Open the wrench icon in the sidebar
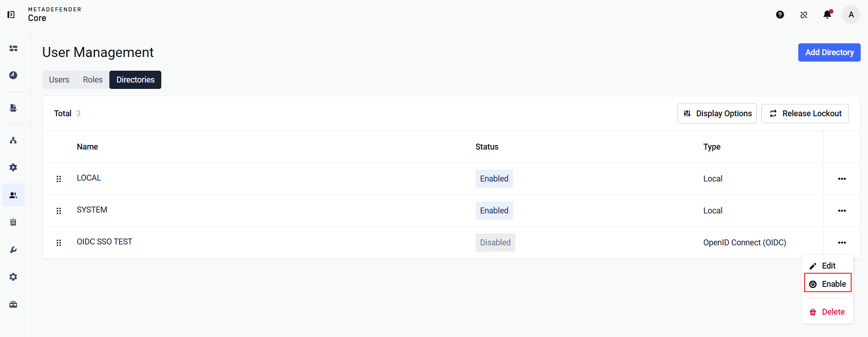 pyautogui.click(x=13, y=250)
